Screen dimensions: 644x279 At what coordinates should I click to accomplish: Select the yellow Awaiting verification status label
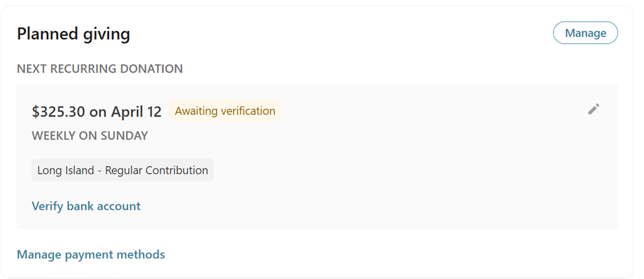pyautogui.click(x=225, y=111)
